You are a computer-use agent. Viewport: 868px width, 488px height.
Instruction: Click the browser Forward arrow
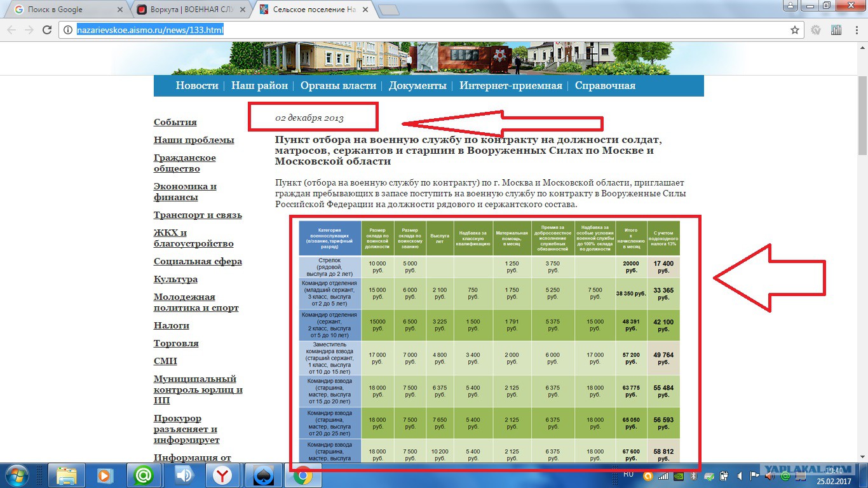(29, 30)
